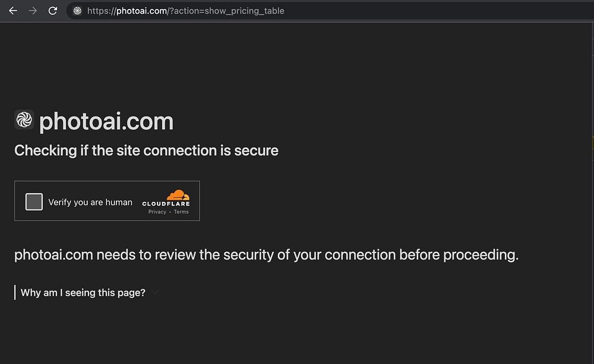The width and height of the screenshot is (594, 364).
Task: Click the security review message paragraph
Action: click(266, 255)
